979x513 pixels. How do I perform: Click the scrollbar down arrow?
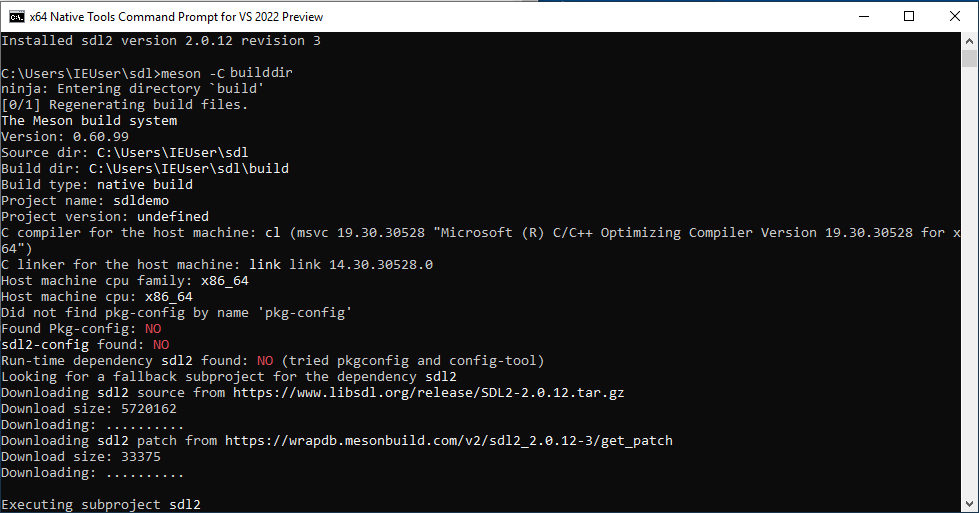(969, 504)
